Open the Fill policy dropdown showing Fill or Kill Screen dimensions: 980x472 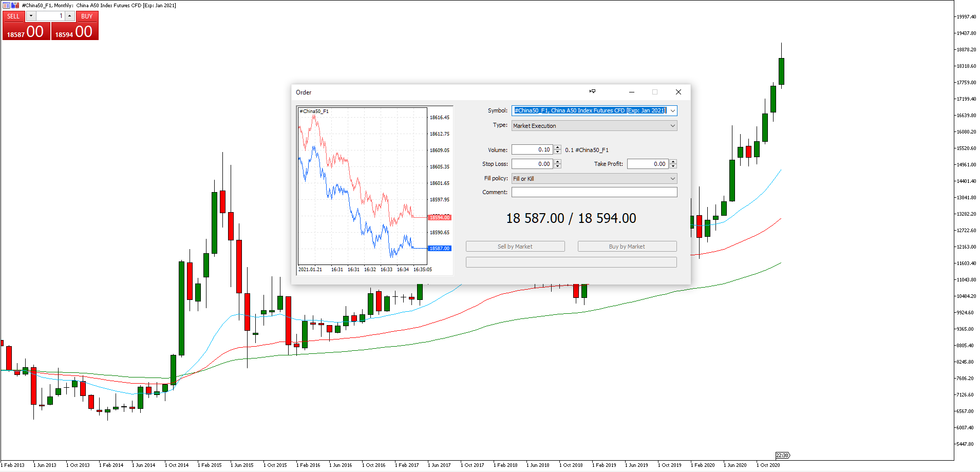coord(594,179)
